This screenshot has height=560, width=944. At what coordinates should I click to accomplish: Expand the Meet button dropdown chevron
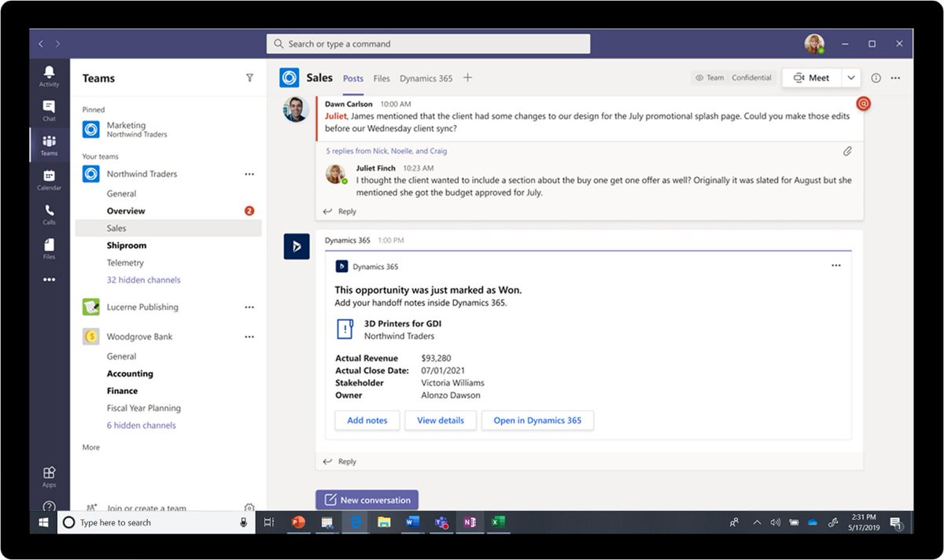(x=850, y=77)
